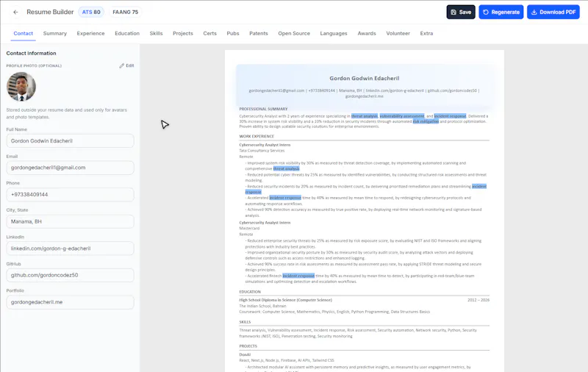Click High School Diploma entry in preview

click(x=285, y=300)
